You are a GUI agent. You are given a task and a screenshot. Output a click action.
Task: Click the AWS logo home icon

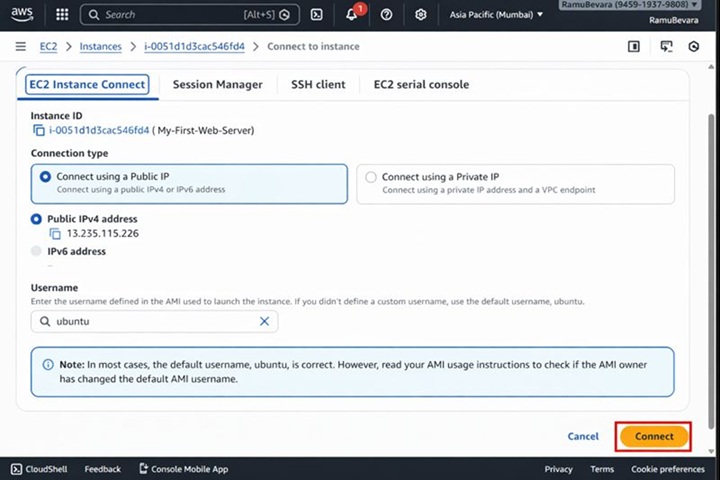coord(22,14)
